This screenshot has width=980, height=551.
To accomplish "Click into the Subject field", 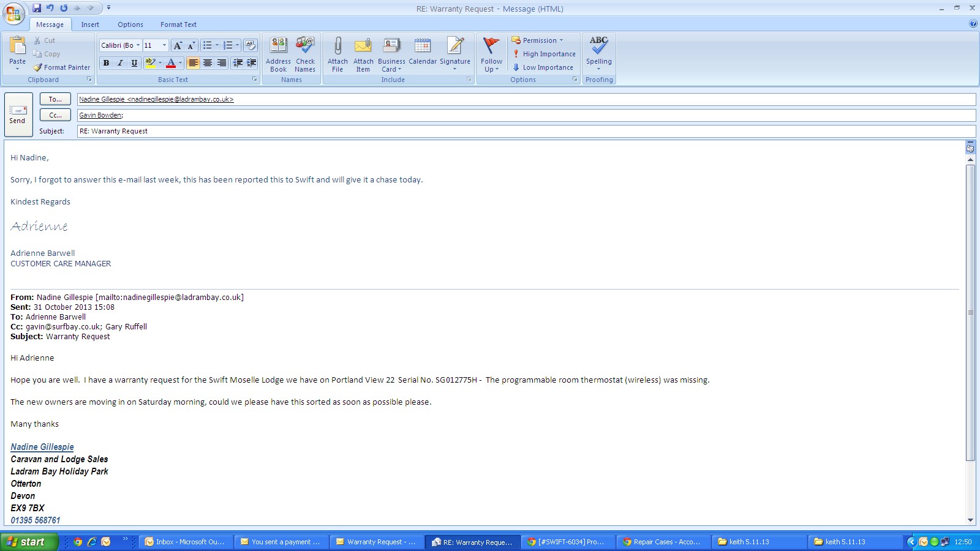I will coord(526,131).
